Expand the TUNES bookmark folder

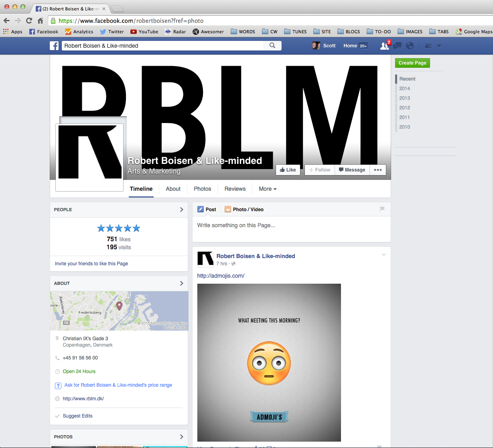(295, 32)
